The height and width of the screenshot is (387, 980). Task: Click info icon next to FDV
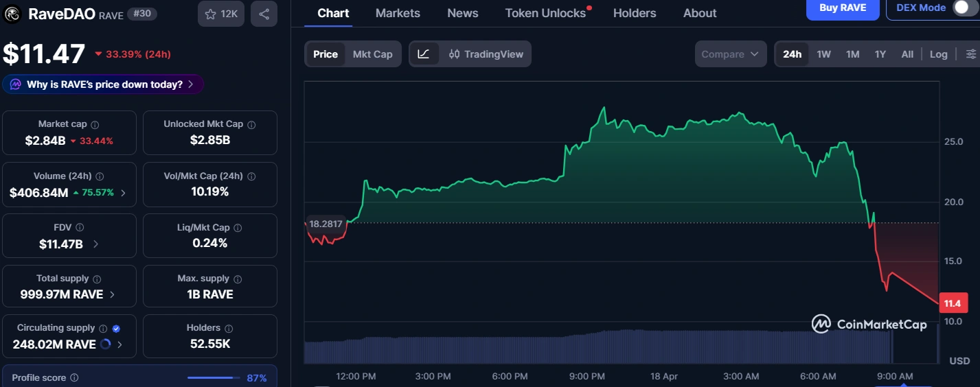pyautogui.click(x=80, y=227)
